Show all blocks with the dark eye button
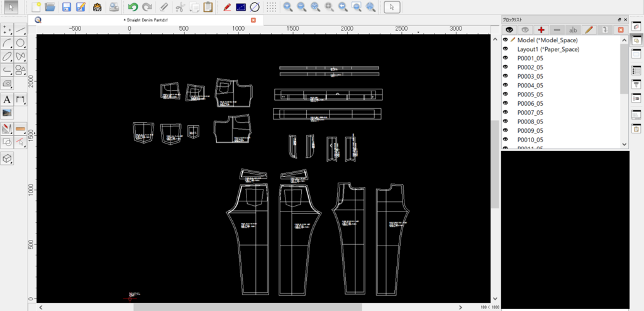 point(509,30)
